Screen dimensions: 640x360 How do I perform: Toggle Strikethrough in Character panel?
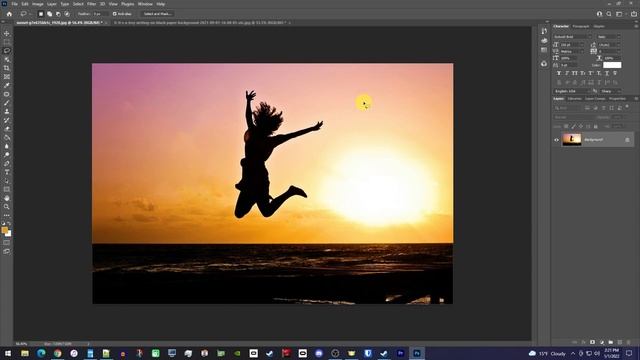click(615, 73)
